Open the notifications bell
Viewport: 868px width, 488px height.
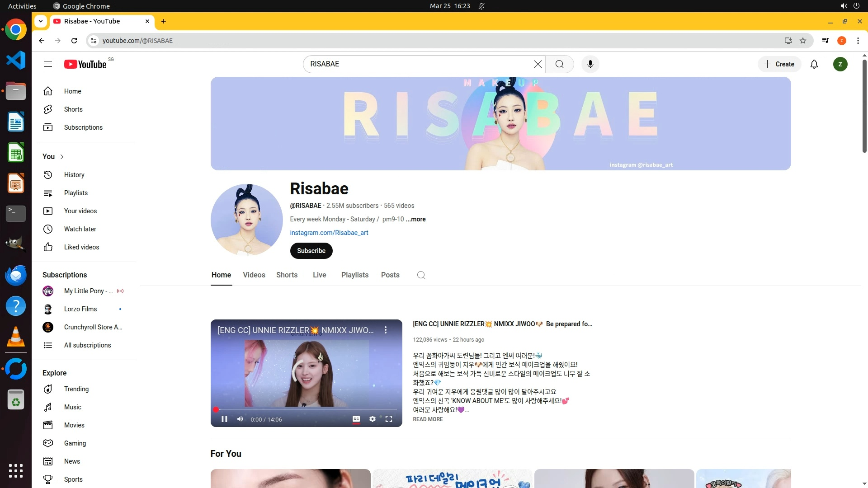[x=814, y=64]
